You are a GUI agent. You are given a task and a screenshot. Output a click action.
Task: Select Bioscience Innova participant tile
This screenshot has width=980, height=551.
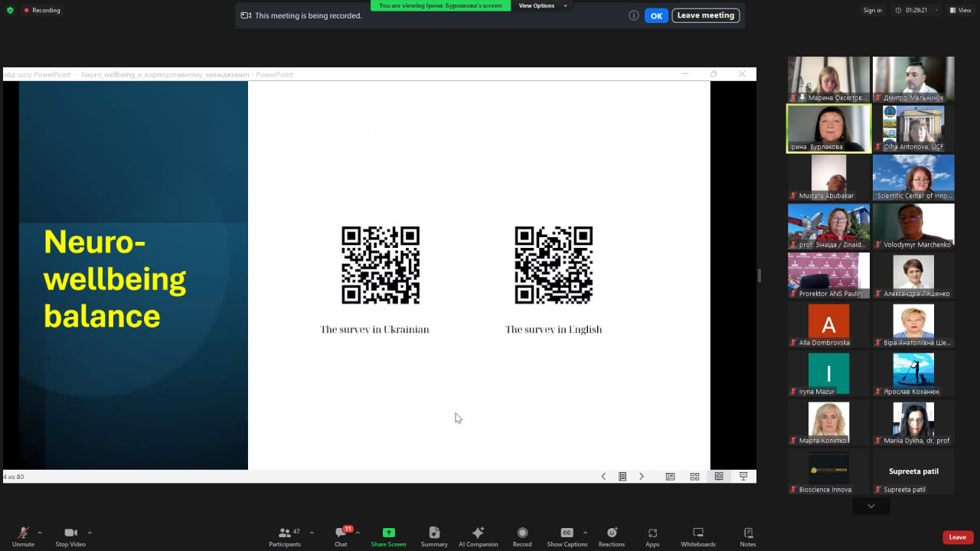(x=829, y=471)
